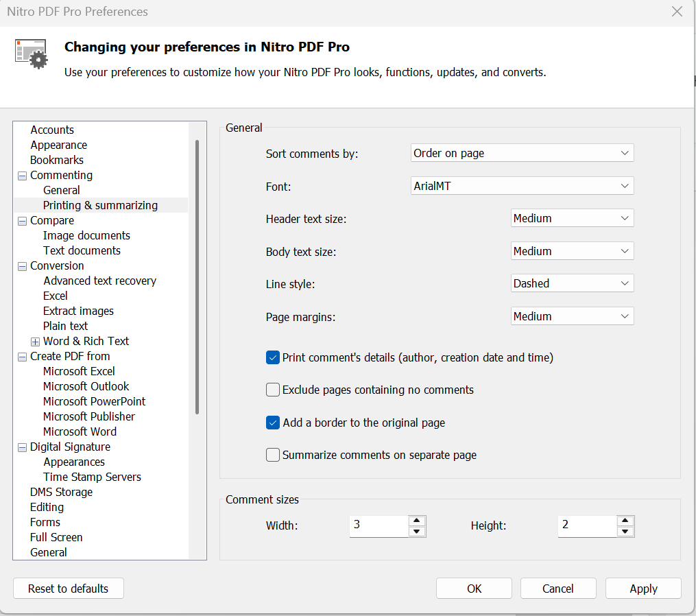Select Time Stamp Servers tree item

[x=93, y=477]
